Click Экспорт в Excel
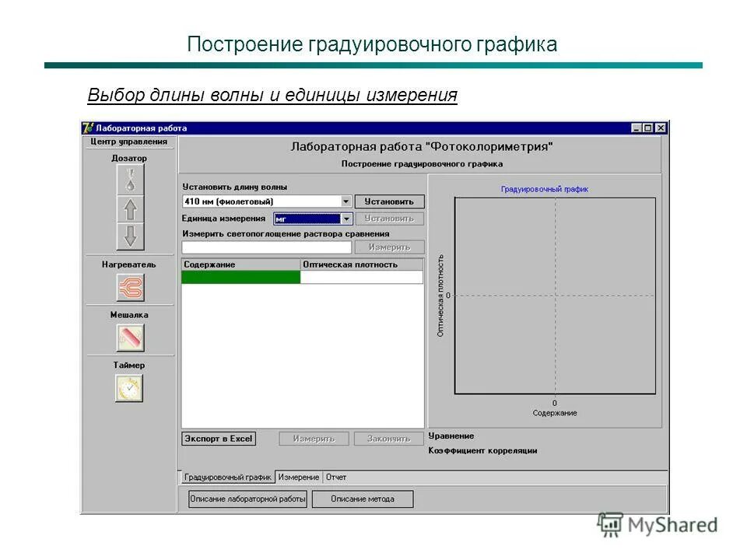The height and width of the screenshot is (560, 747). tap(219, 438)
